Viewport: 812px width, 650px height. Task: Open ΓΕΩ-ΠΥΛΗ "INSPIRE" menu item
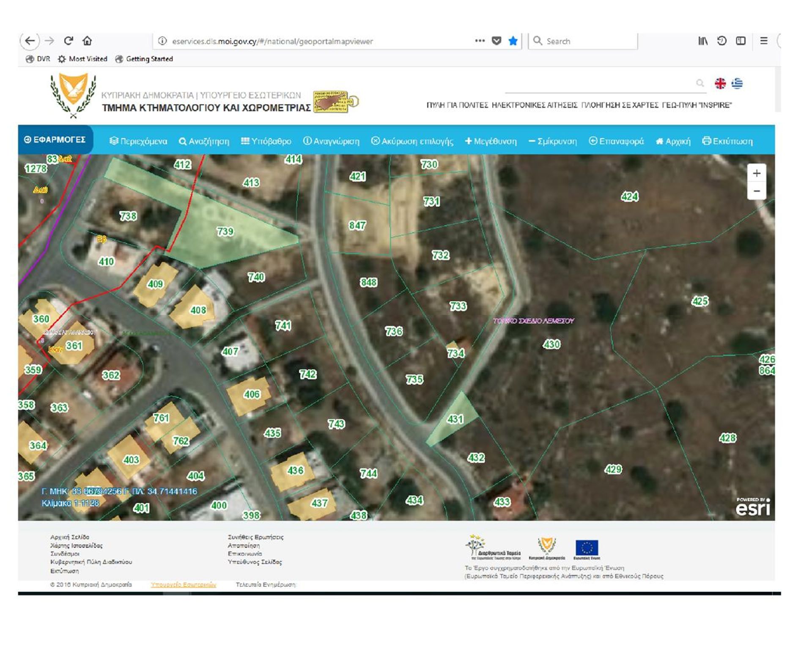tap(697, 105)
